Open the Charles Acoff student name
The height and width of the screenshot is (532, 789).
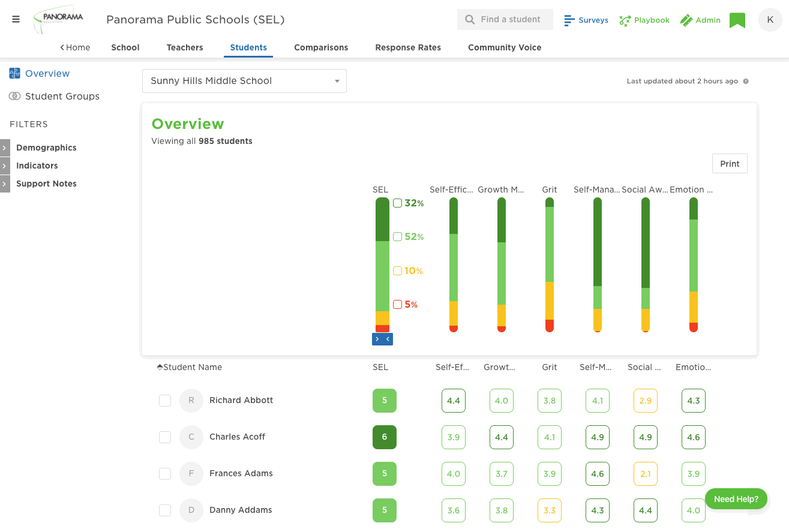click(x=237, y=437)
